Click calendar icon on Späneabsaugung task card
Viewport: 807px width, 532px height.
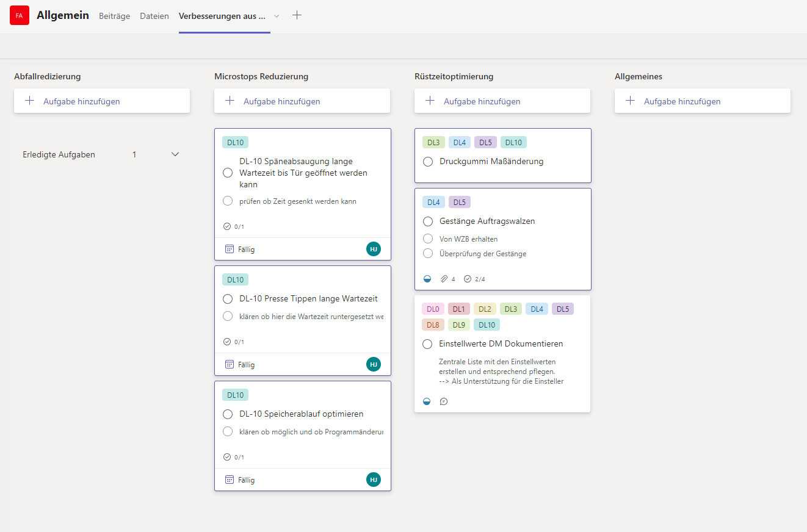(x=230, y=249)
